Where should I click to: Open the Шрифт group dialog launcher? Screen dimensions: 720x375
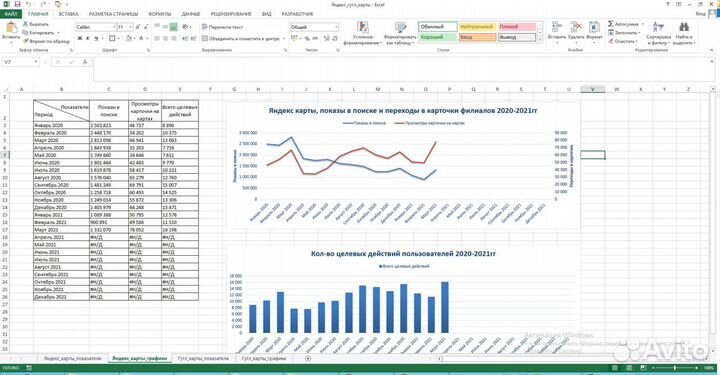pyautogui.click(x=148, y=50)
